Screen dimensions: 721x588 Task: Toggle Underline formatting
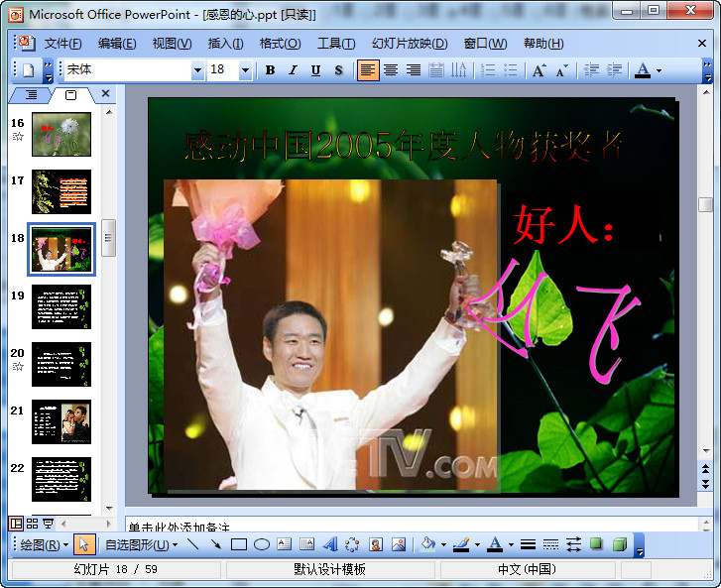[x=315, y=70]
